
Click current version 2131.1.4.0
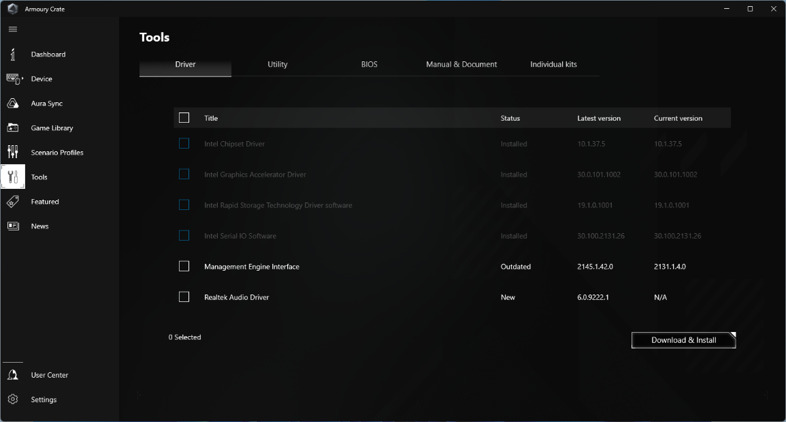(x=670, y=267)
